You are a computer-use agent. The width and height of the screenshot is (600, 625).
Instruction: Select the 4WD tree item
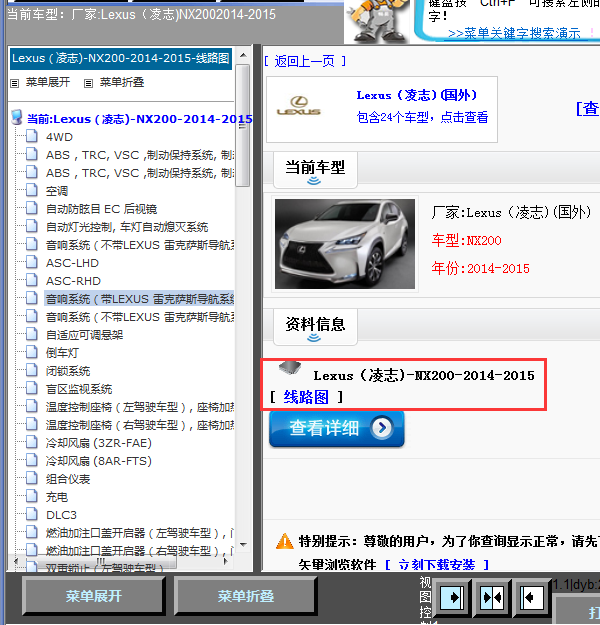coord(59,137)
